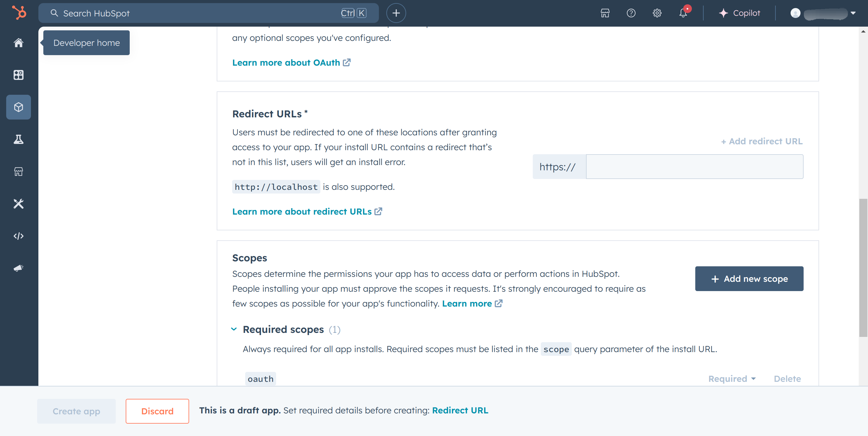Image resolution: width=868 pixels, height=436 pixels.
Task: Open the account profile dropdown
Action: [x=823, y=13]
